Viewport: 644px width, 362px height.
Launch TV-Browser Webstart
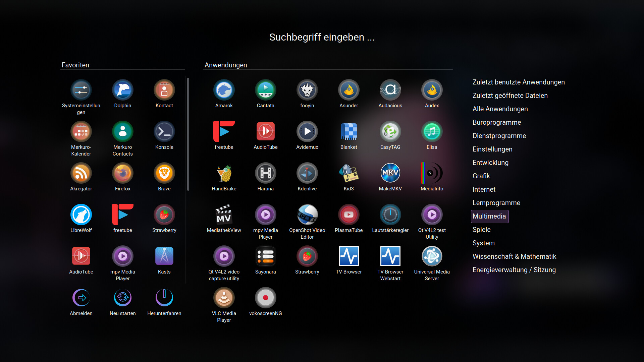[390, 263]
